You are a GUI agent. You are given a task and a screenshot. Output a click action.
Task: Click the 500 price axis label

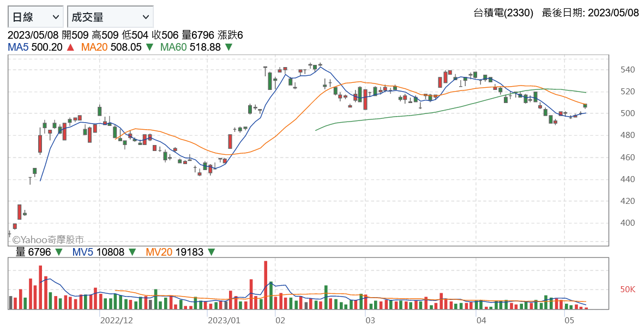628,113
